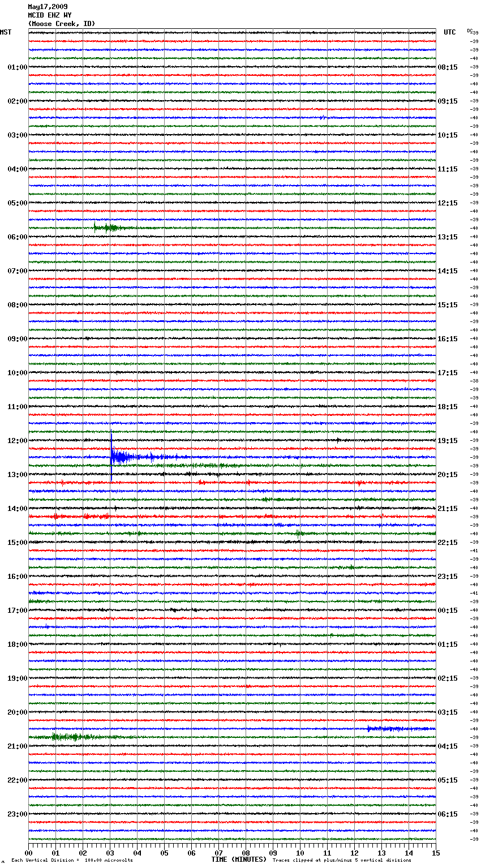This screenshot has height=868, width=481.
Task: Click the 15 minute tick label
Action: (x=436, y=853)
